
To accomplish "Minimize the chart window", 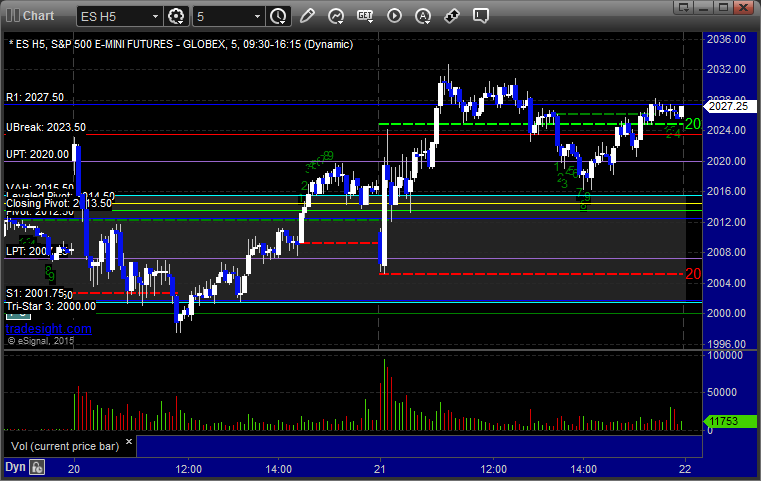I will (x=704, y=7).
